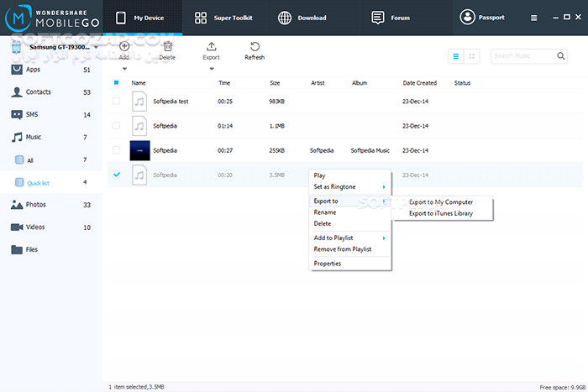588x392 pixels.
Task: Click the Add toolbar icon
Action: [x=123, y=47]
